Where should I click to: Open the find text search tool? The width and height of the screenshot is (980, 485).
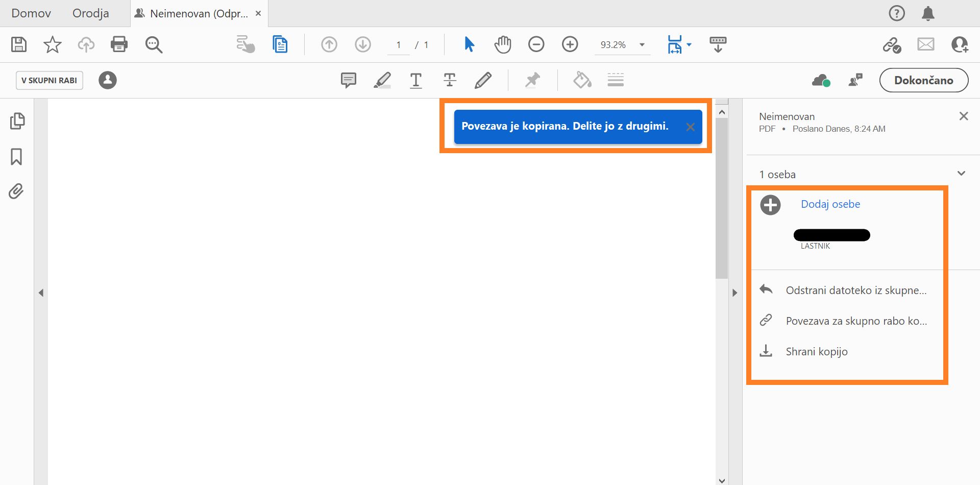[x=154, y=45]
